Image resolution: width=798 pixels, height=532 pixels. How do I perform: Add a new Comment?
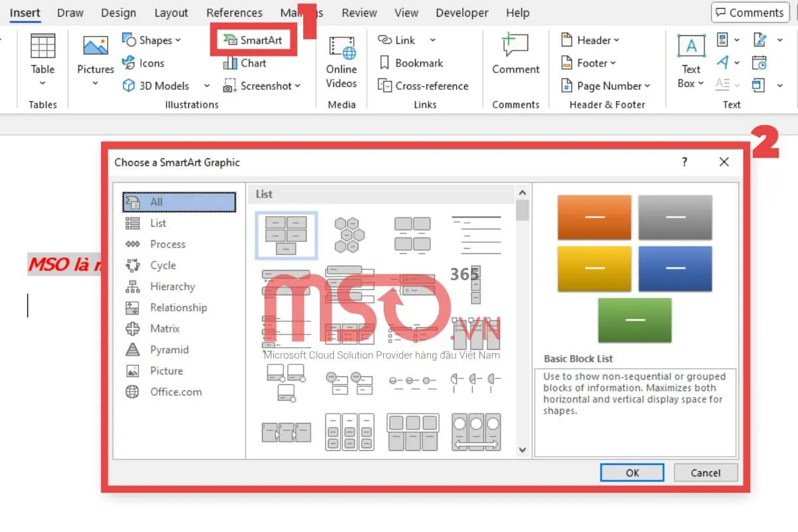[515, 57]
